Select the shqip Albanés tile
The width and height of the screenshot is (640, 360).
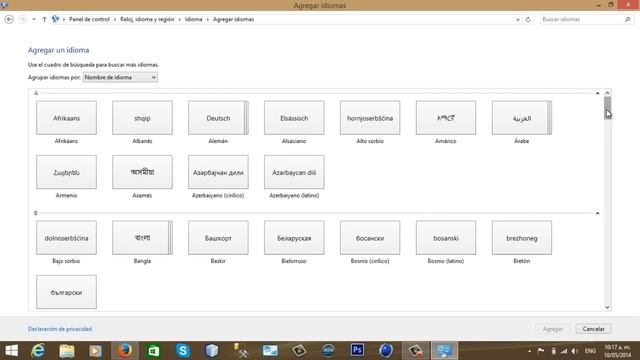pos(142,118)
